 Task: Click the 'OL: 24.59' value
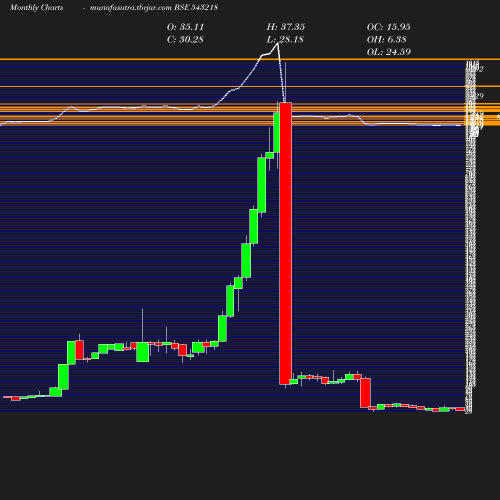tap(389, 52)
